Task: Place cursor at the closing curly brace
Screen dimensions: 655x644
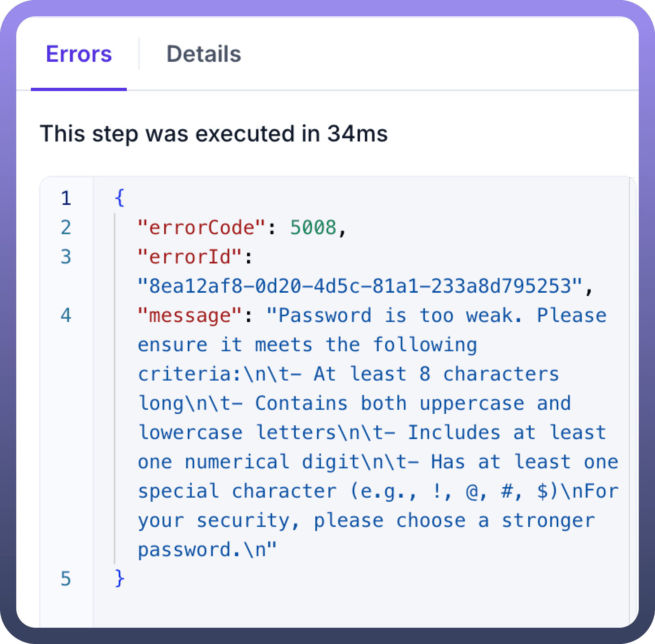Action: pos(119,579)
